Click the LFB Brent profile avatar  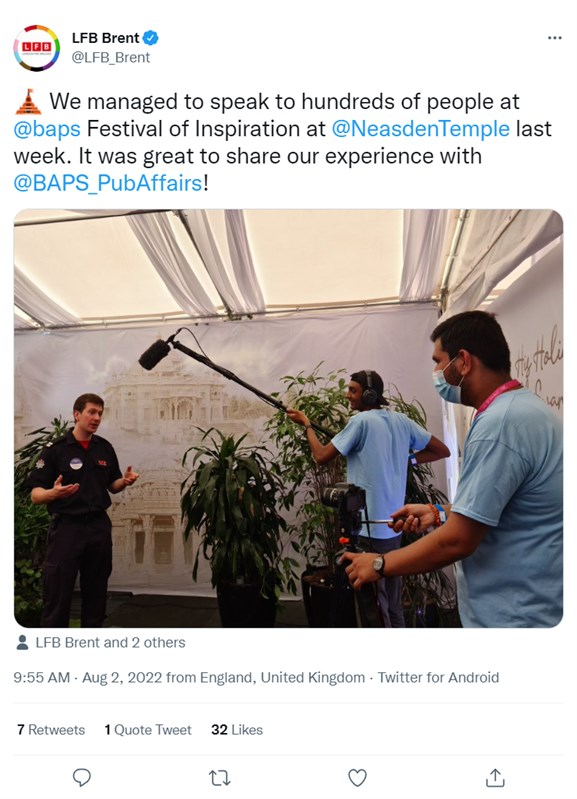[37, 48]
